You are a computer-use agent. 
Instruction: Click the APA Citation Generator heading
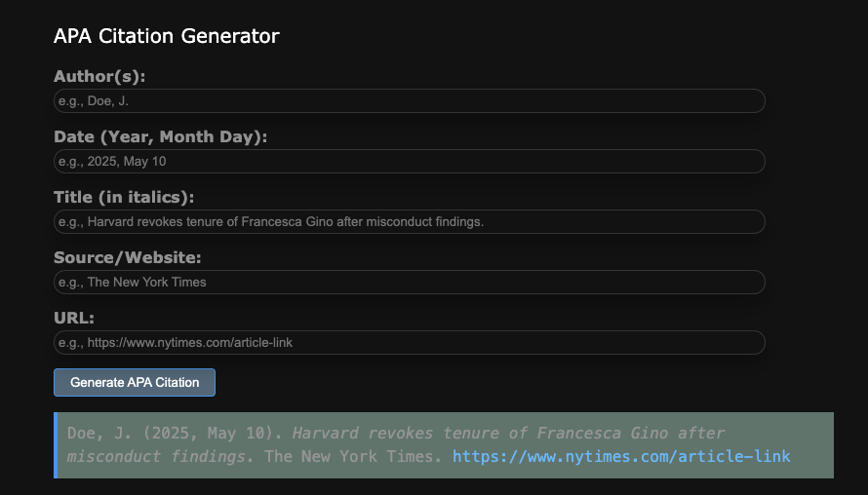(167, 37)
